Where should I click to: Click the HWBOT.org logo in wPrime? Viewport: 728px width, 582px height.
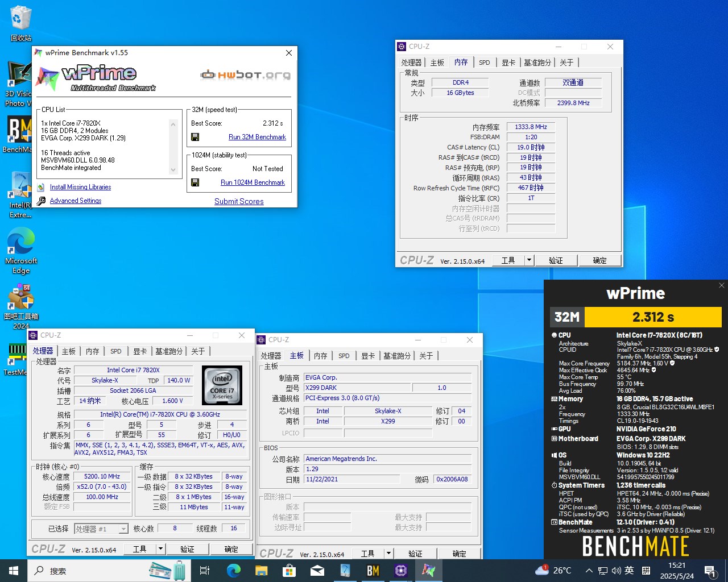pos(245,74)
